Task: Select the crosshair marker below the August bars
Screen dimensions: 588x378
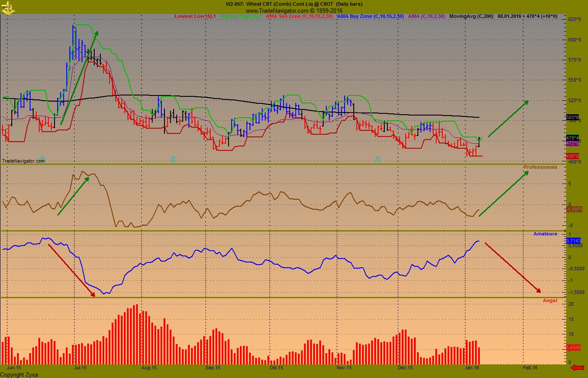Action: tap(173, 160)
